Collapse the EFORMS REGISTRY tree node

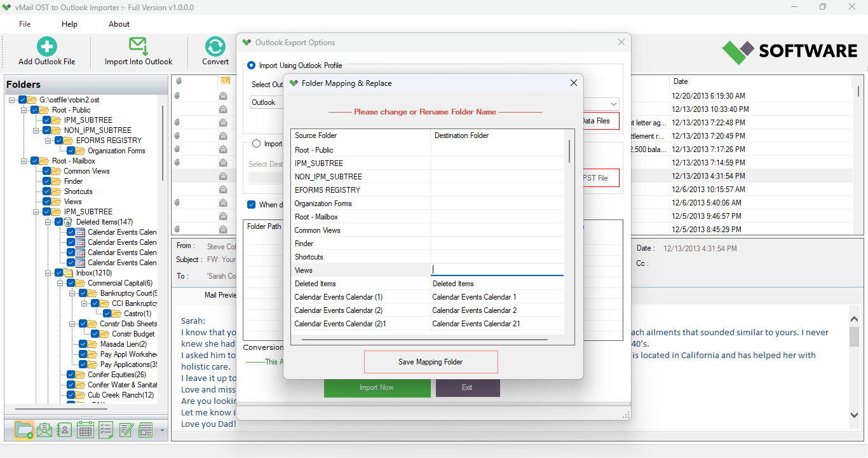(48, 141)
